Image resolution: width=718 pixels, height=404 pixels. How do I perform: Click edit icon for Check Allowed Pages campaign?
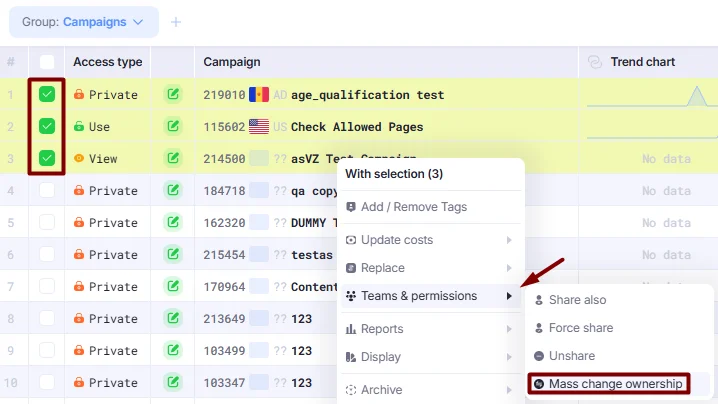tap(173, 126)
